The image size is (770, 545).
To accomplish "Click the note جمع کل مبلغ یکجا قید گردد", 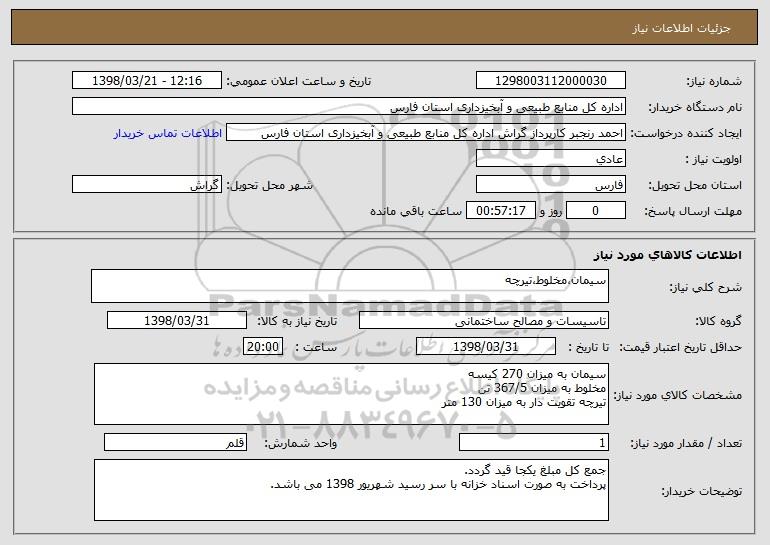I will point(535,470).
